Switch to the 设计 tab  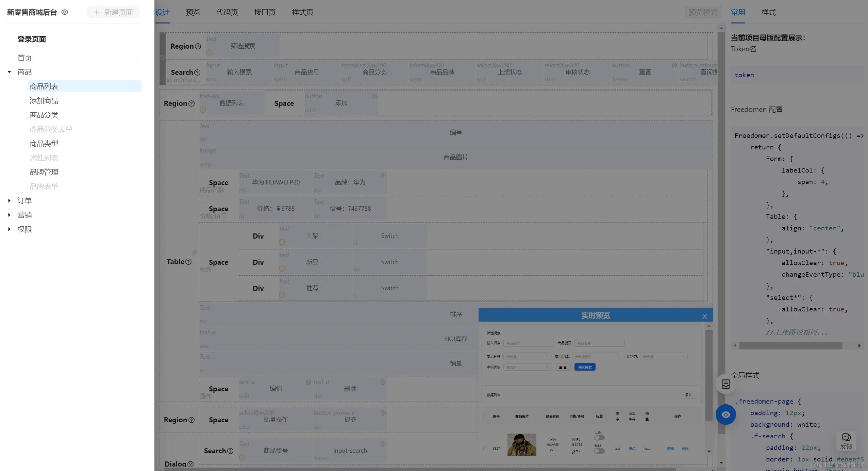[162, 12]
